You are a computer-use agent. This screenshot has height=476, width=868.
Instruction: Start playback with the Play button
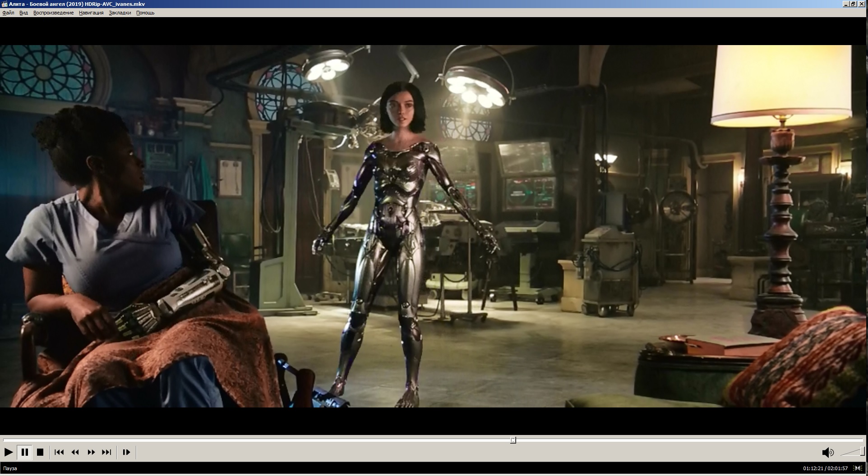tap(9, 452)
